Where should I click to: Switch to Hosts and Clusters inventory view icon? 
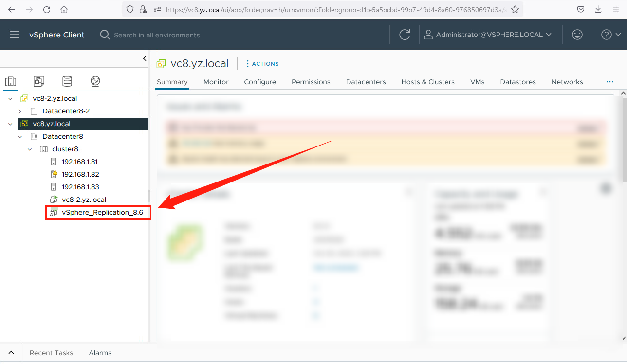point(11,81)
